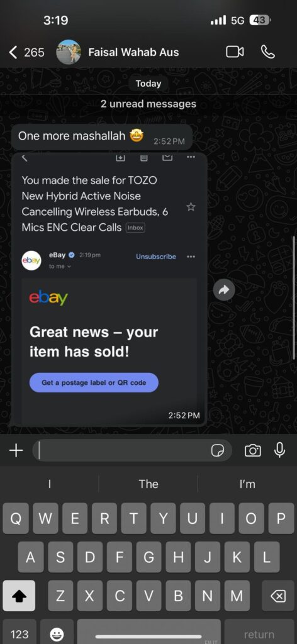Start a video call with Faisal
This screenshot has width=297, height=644.
coord(235,52)
